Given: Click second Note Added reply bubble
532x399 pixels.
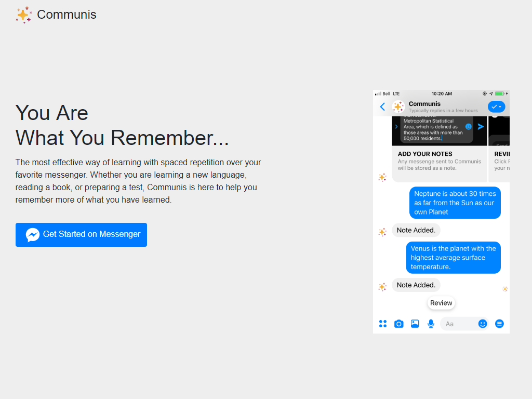Looking at the screenshot, I should (x=416, y=285).
